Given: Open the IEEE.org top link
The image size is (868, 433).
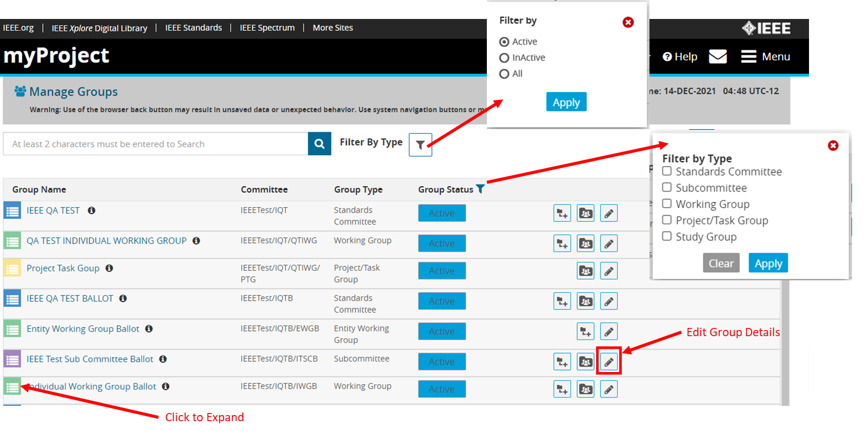Looking at the screenshot, I should 18,28.
